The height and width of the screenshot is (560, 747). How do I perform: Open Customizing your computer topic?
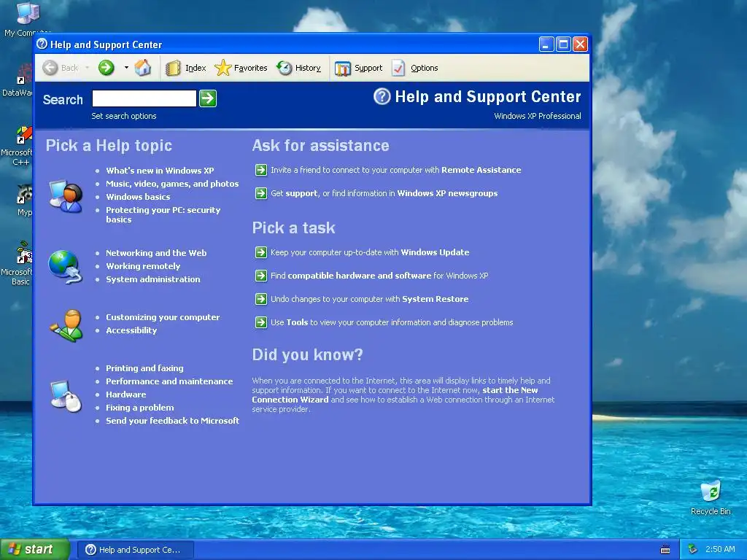pyautogui.click(x=163, y=317)
